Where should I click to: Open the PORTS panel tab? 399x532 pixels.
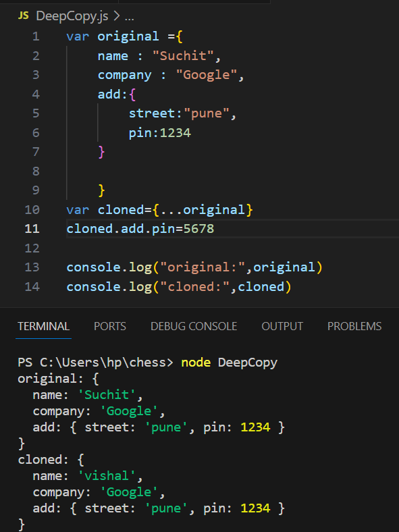tap(110, 326)
